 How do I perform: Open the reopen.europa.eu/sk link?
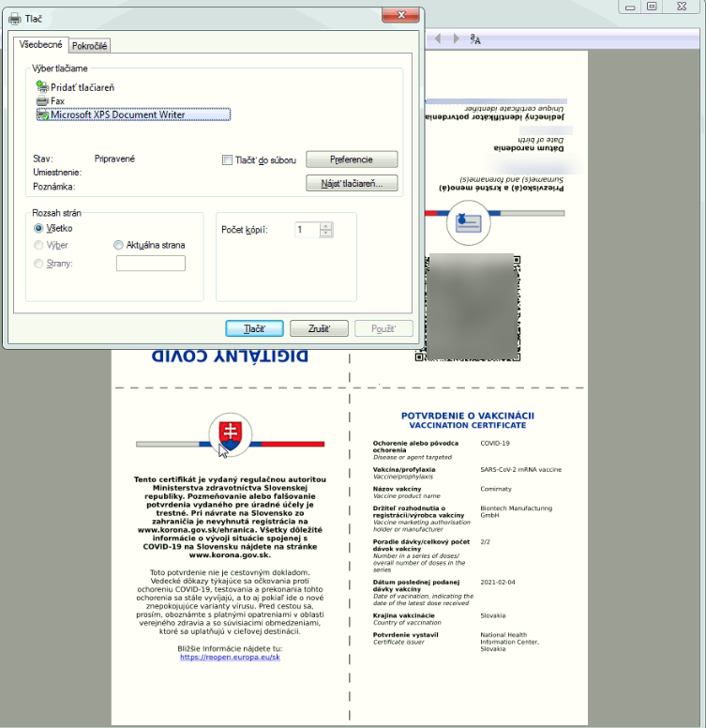point(230,658)
